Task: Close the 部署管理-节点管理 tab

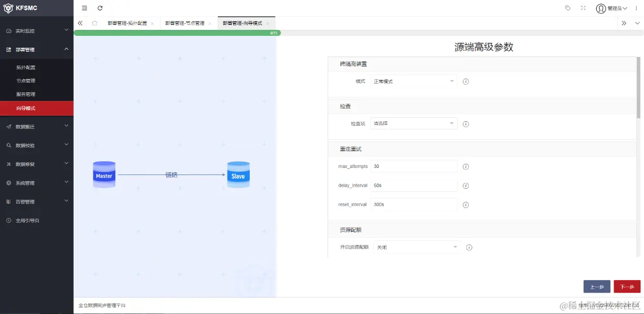Action: (x=210, y=23)
